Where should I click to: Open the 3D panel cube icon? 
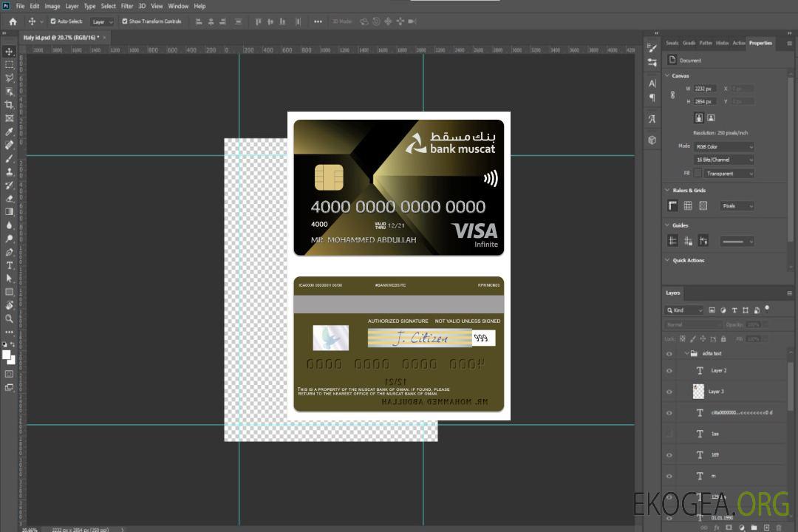coord(652,140)
